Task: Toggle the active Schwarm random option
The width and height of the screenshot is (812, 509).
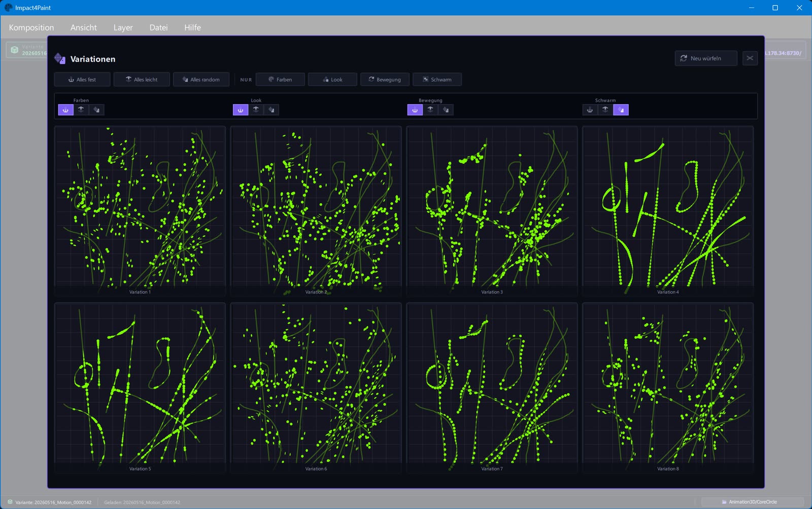Action: [621, 110]
